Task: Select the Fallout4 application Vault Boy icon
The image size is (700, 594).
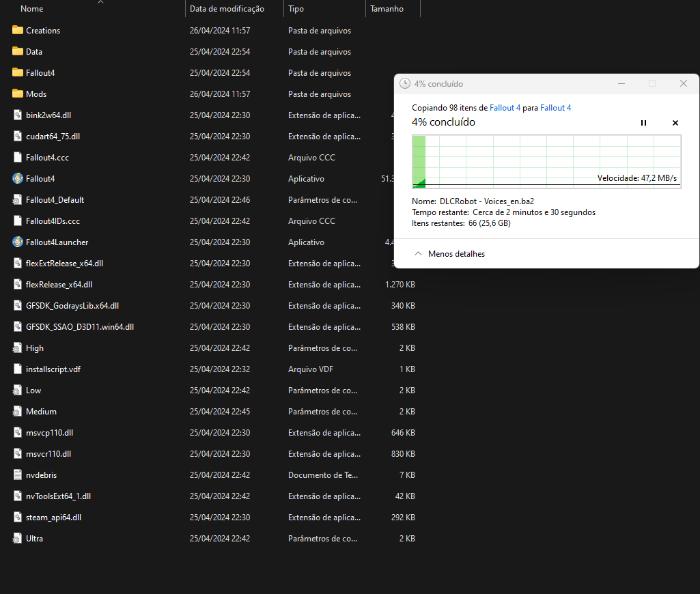Action: pos(17,178)
